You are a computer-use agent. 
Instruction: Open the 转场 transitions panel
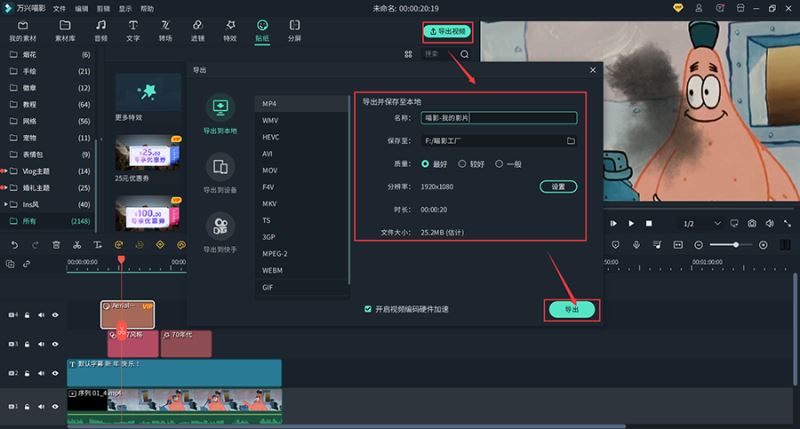click(165, 31)
